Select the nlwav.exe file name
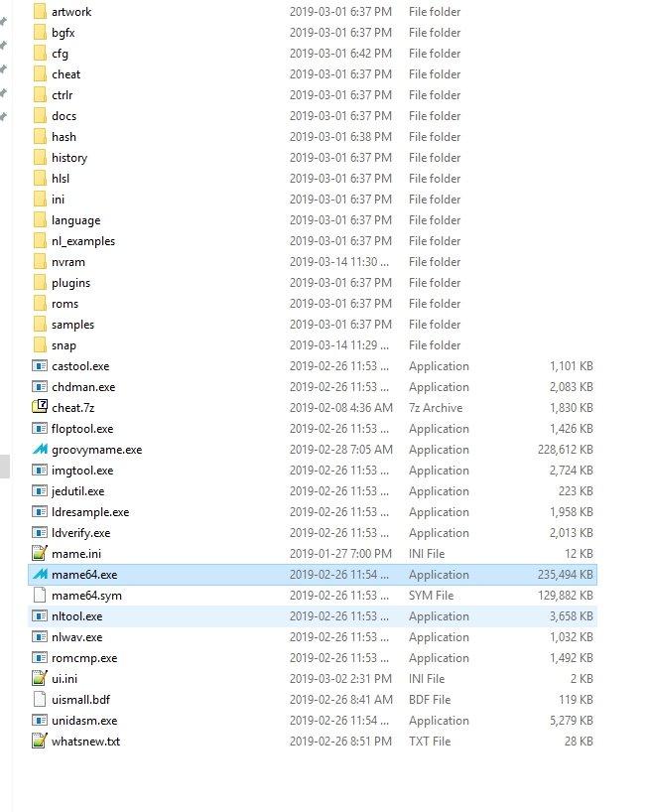 click(76, 637)
